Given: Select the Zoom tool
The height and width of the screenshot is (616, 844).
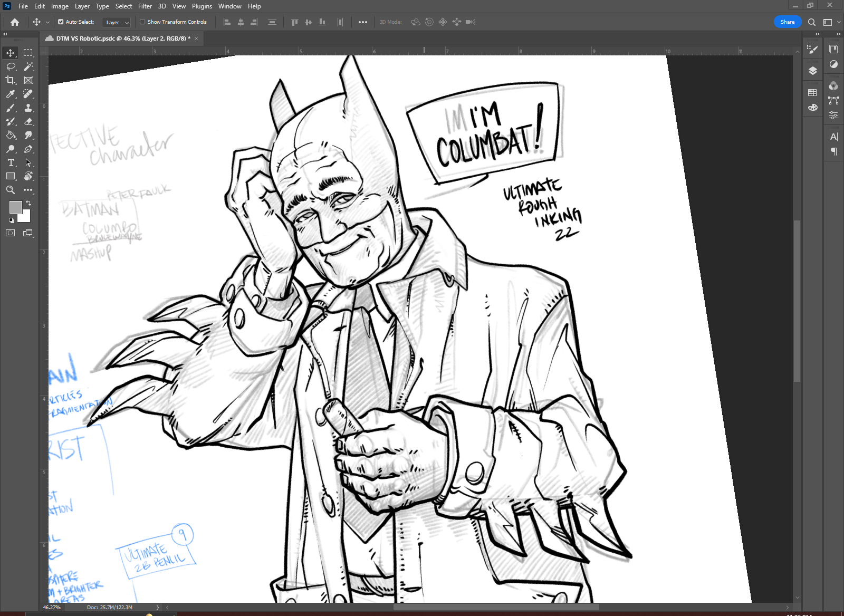Looking at the screenshot, I should tap(11, 190).
